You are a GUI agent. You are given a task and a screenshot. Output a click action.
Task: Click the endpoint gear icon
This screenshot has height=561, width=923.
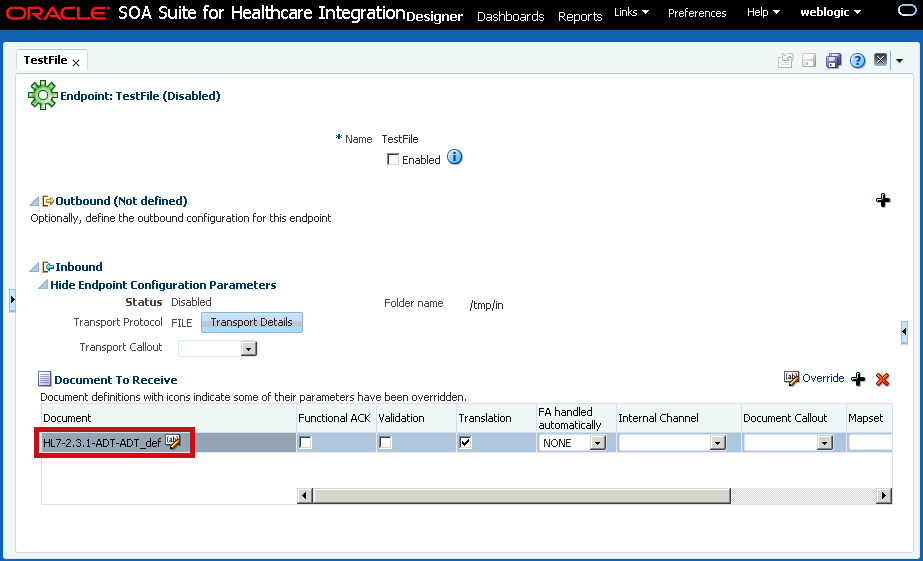pyautogui.click(x=42, y=95)
